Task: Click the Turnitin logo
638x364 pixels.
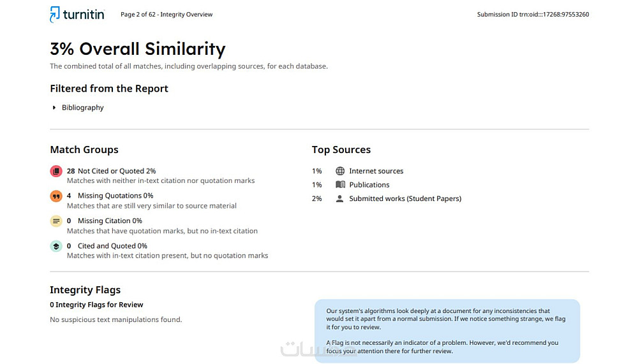Action: (x=77, y=14)
